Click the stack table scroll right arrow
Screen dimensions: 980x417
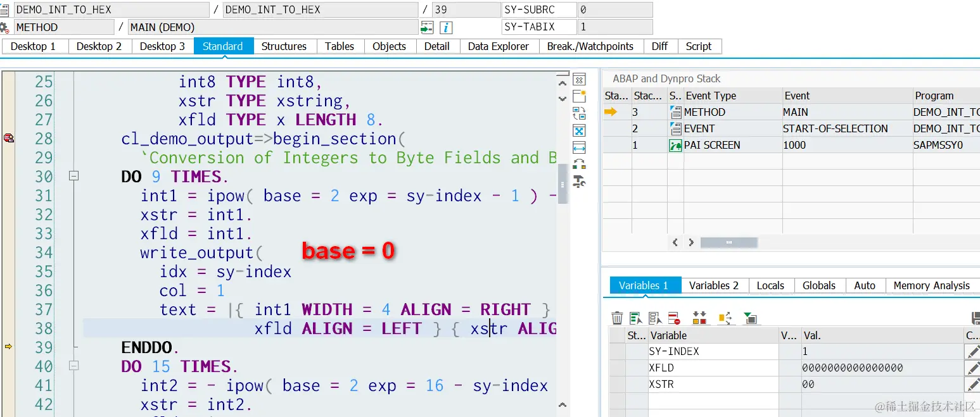(690, 242)
